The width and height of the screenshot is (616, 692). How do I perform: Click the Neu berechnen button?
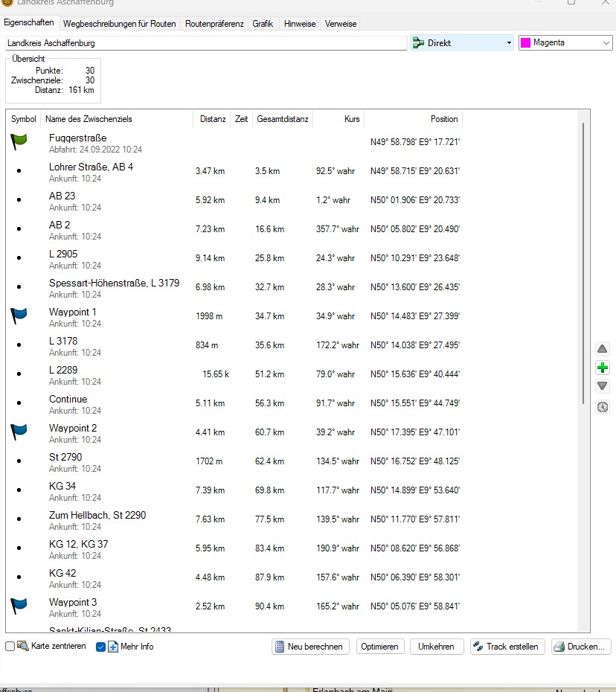(x=311, y=647)
